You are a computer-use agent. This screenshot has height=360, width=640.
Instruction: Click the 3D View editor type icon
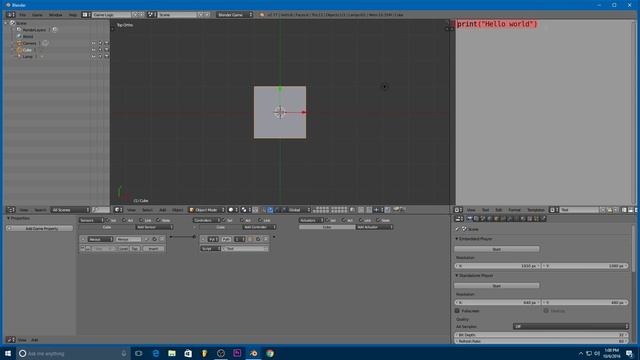point(118,210)
